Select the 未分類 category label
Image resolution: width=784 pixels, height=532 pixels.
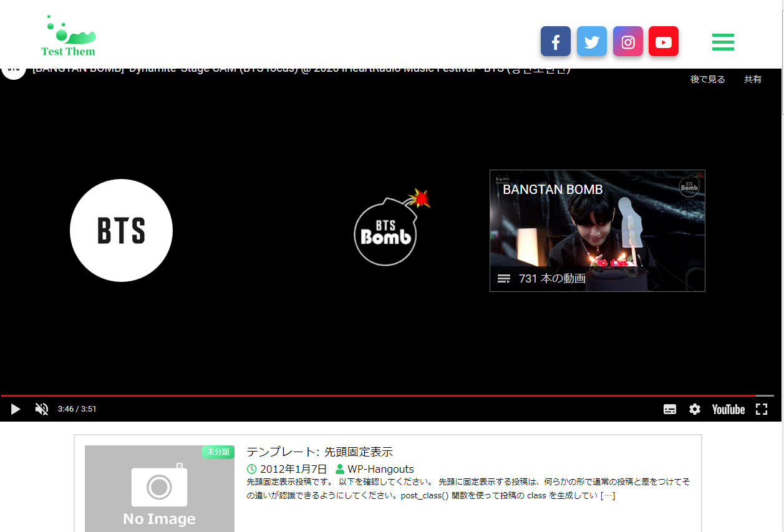click(218, 453)
